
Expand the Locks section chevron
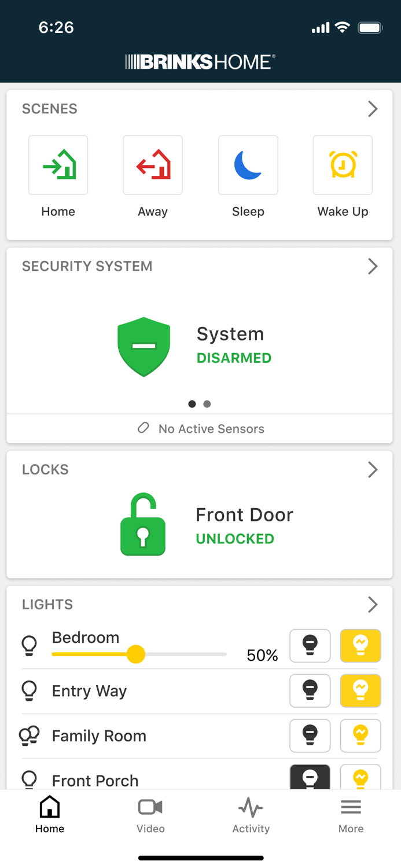click(x=373, y=470)
